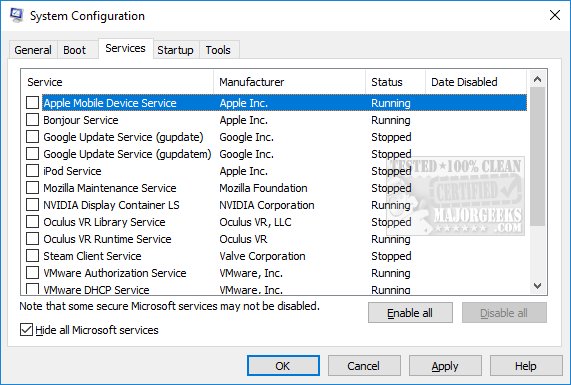Click the Disable all button
This screenshot has height=385, width=571.
(x=504, y=313)
